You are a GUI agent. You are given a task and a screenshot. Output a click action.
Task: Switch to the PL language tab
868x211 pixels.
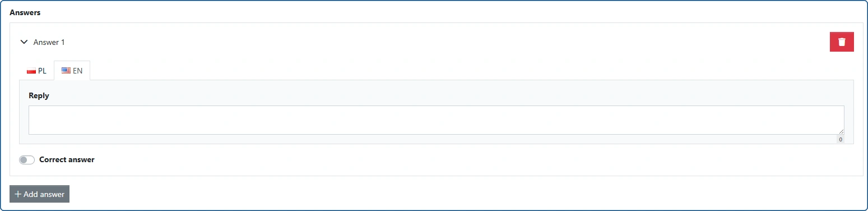click(36, 71)
